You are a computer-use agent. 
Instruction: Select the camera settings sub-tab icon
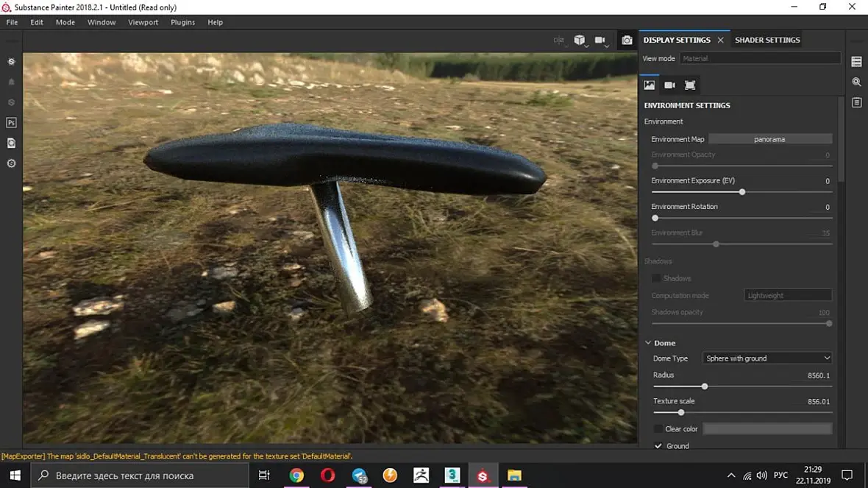[x=669, y=85]
